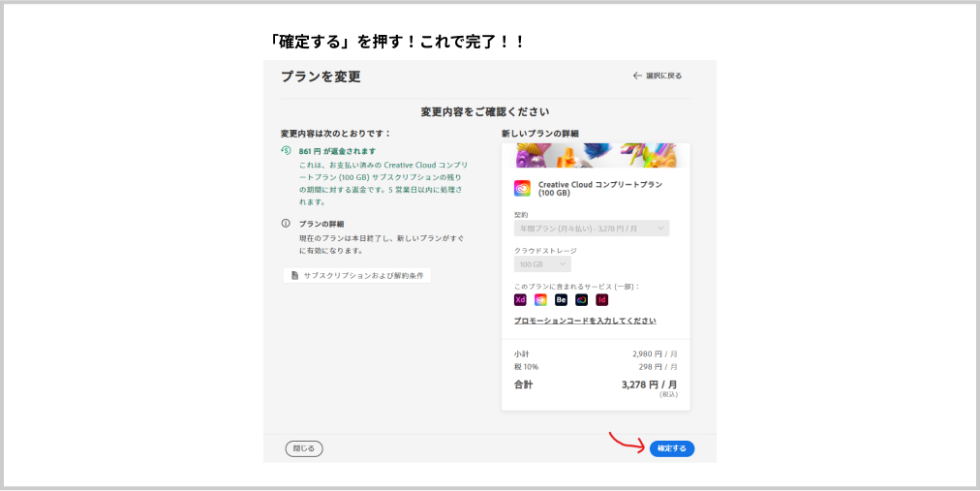
Task: Click the Creative Cloud コンプリートプラン name
Action: (x=600, y=189)
